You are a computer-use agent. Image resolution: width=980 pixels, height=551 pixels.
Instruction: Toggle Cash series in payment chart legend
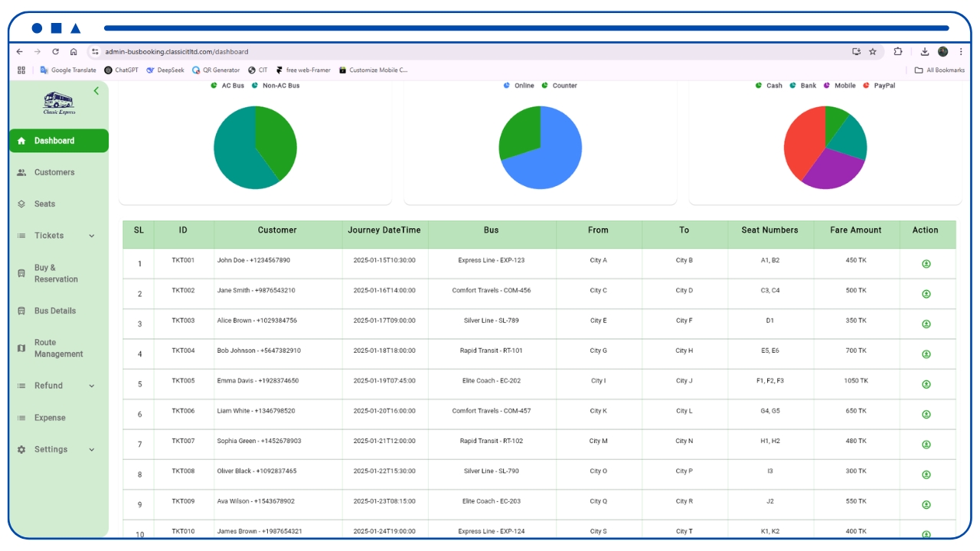pyautogui.click(x=769, y=86)
